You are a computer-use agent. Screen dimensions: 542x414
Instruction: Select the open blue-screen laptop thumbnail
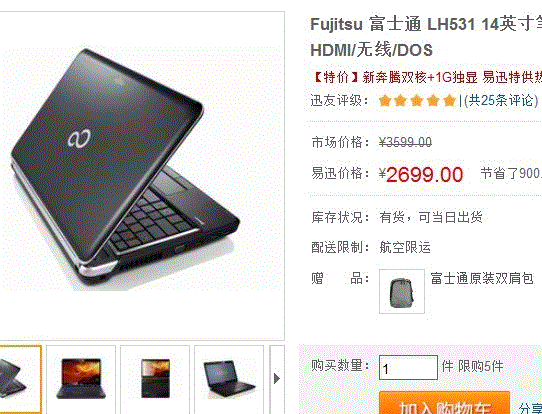(x=229, y=379)
